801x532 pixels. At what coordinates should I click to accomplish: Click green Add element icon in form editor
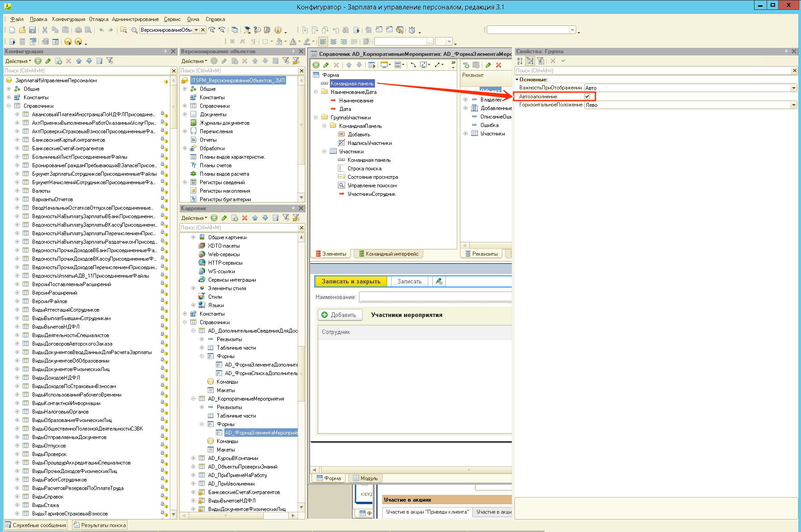click(x=316, y=65)
